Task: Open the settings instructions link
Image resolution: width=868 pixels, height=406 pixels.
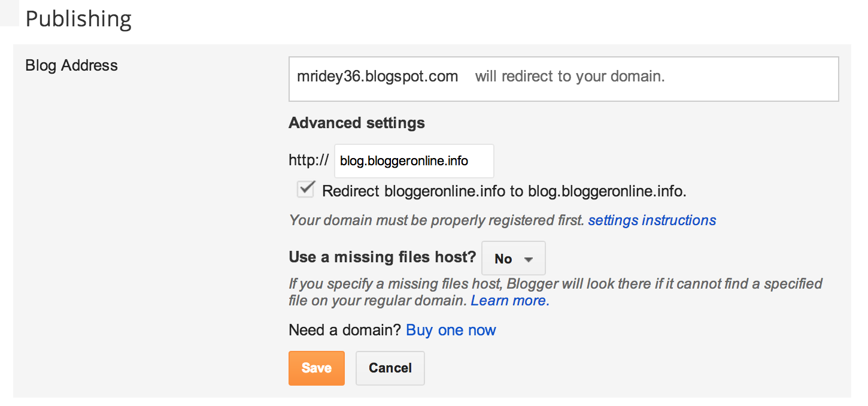Action: [x=652, y=220]
